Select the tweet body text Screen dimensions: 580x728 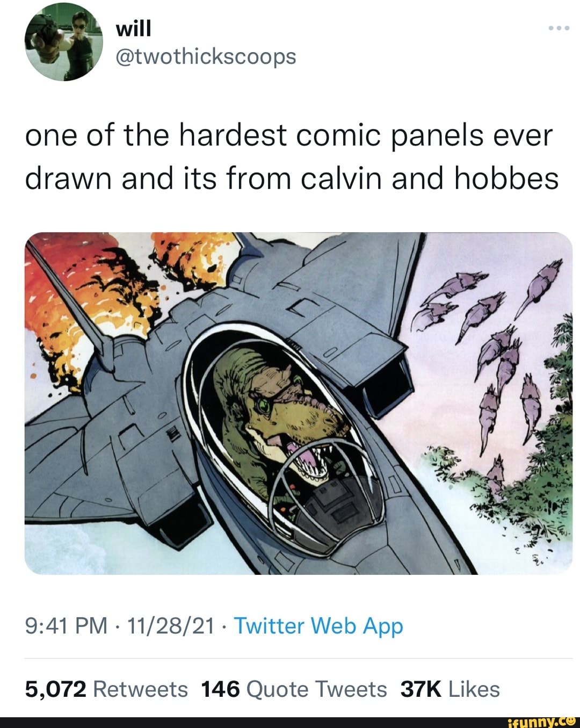pos(290,156)
